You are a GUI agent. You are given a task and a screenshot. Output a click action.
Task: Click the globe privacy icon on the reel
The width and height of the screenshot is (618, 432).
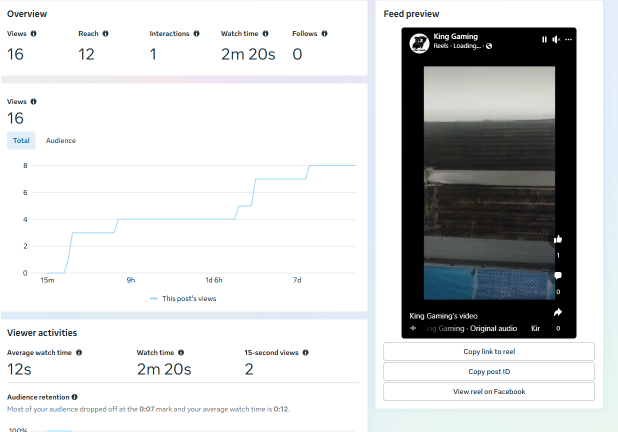click(489, 46)
